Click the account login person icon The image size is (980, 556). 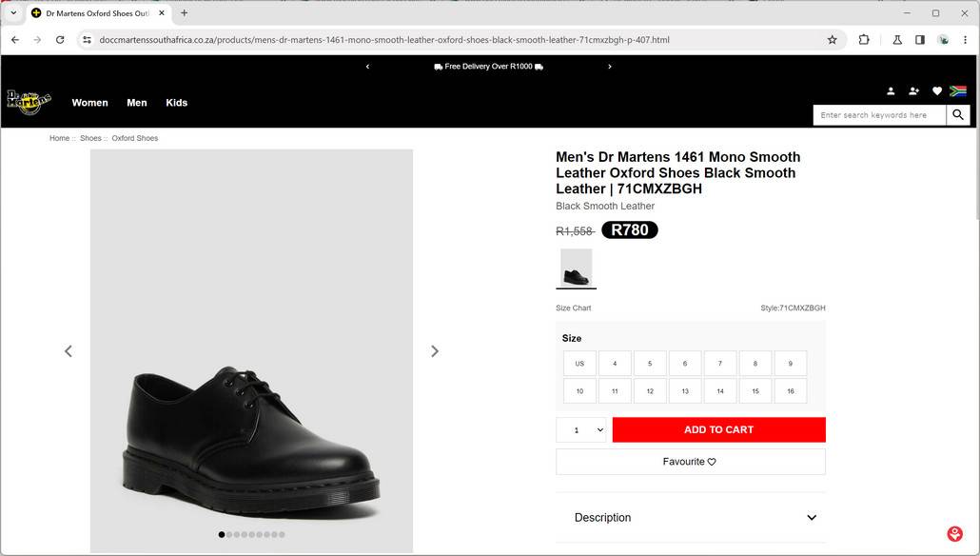click(891, 91)
